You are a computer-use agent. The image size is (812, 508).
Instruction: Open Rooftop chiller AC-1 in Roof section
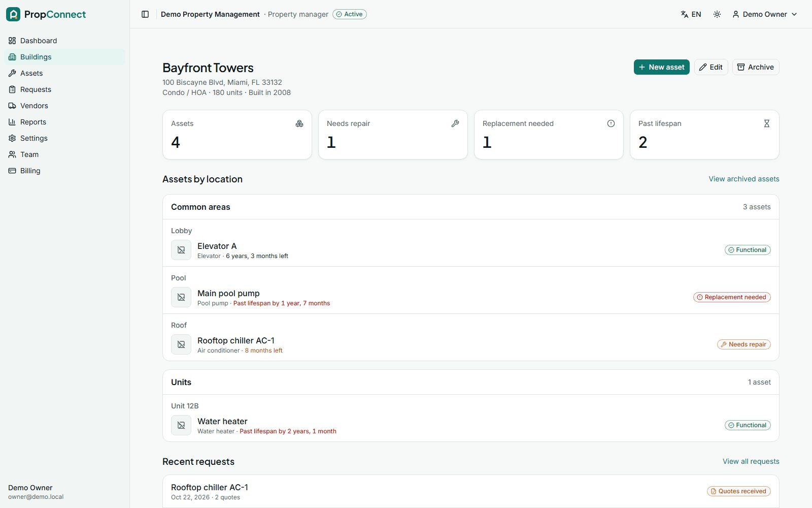point(236,340)
